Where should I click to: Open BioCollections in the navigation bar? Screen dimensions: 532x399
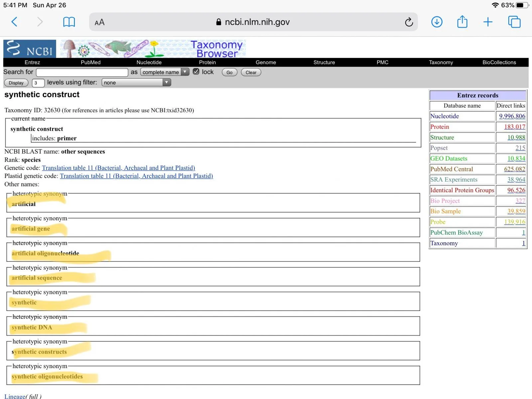pos(499,63)
